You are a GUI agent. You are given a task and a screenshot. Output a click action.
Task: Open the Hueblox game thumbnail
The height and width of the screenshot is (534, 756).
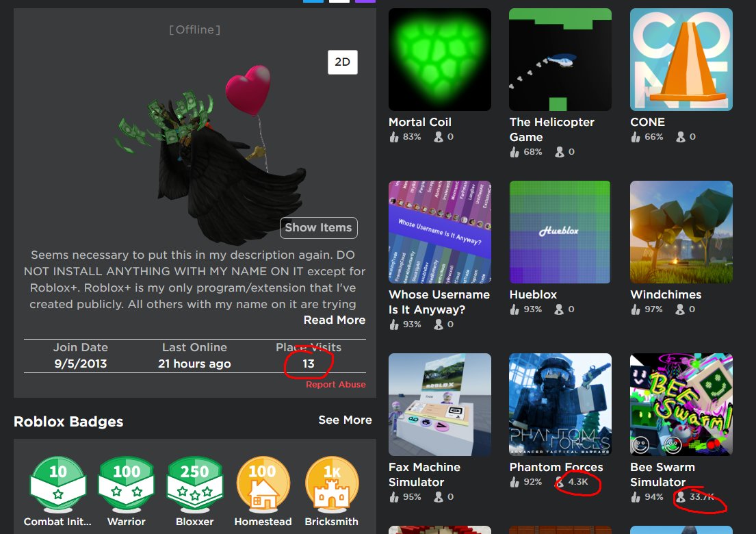560,232
